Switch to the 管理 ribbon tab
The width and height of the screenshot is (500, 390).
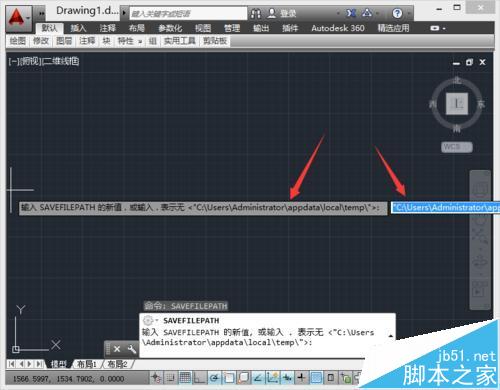[x=232, y=28]
